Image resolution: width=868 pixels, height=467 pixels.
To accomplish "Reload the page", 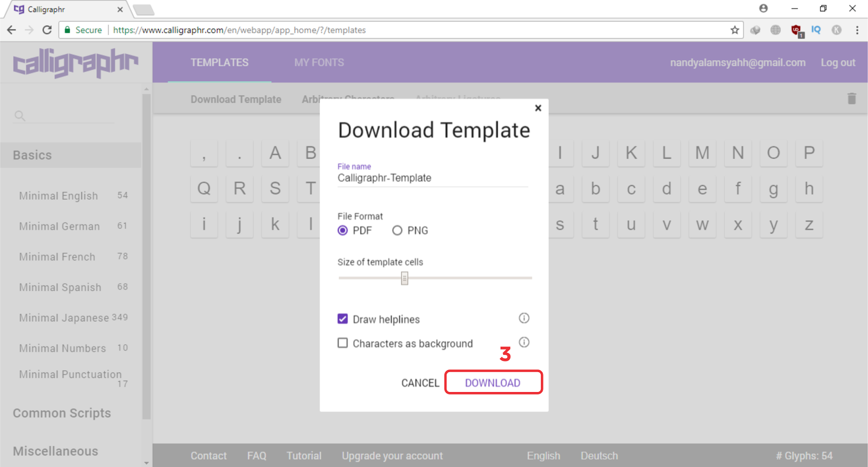I will [47, 30].
